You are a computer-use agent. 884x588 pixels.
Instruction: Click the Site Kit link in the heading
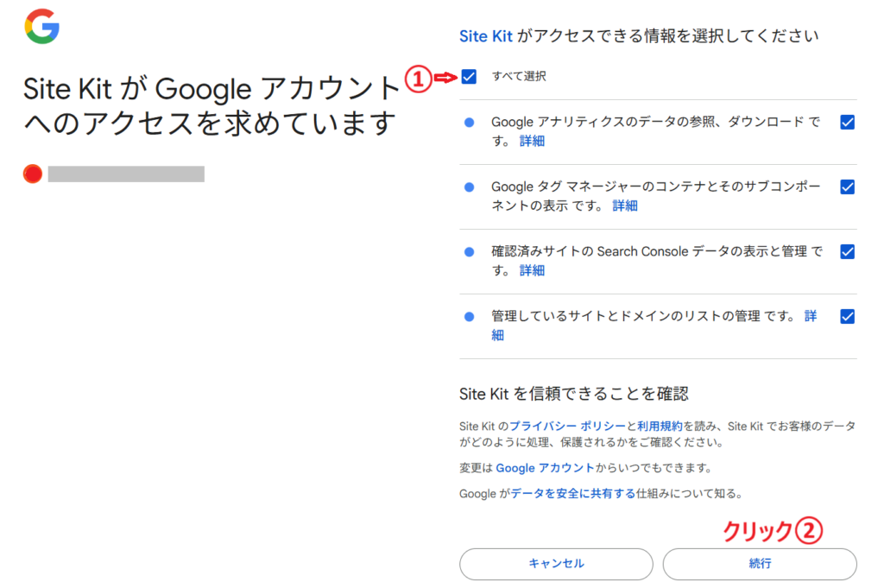486,36
